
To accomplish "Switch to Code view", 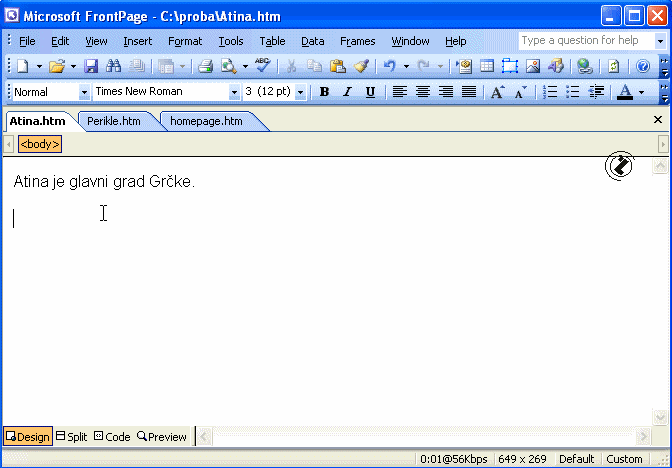I will click(112, 436).
